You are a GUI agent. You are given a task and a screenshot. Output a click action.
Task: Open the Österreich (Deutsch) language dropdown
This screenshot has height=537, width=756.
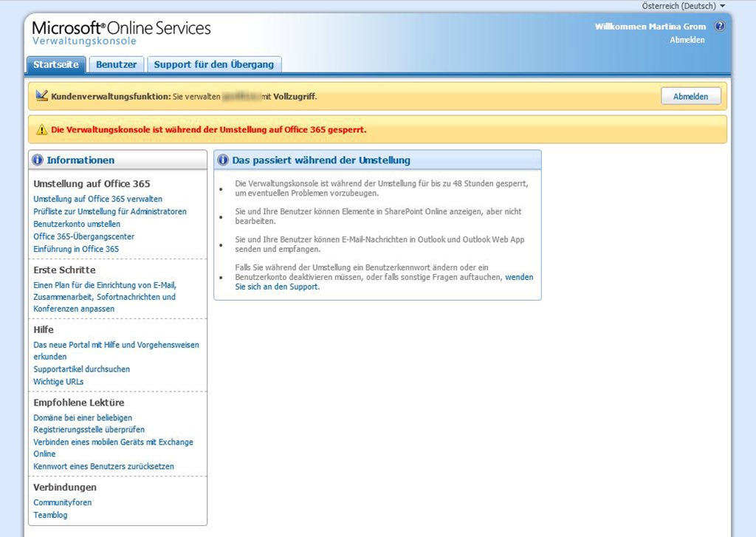(683, 6)
